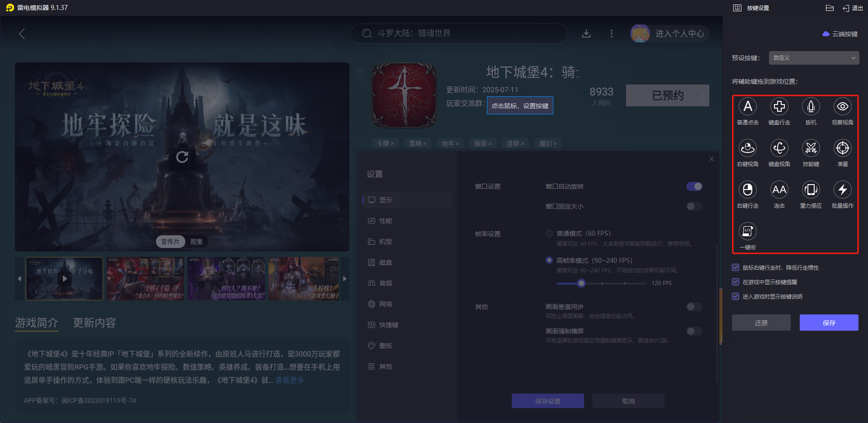This screenshot has height=423, width=868.
Task: Pick the 一键宏 macro icon
Action: (748, 232)
